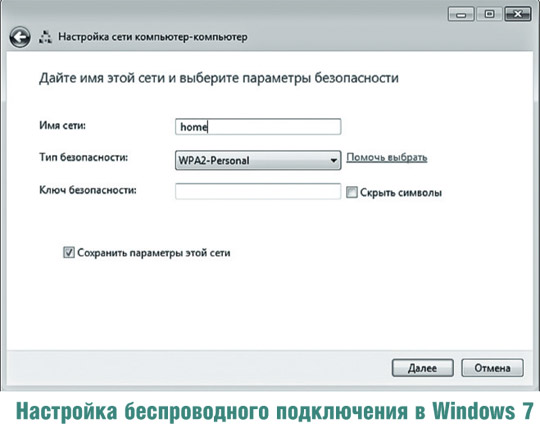Click the arrow on the security type combo box
This screenshot has height=428, width=540.
[x=333, y=160]
